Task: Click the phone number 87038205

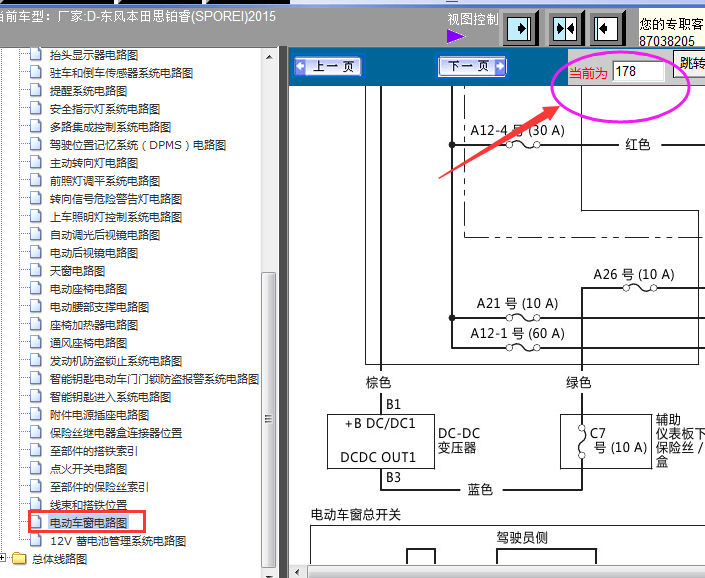Action: click(x=667, y=41)
